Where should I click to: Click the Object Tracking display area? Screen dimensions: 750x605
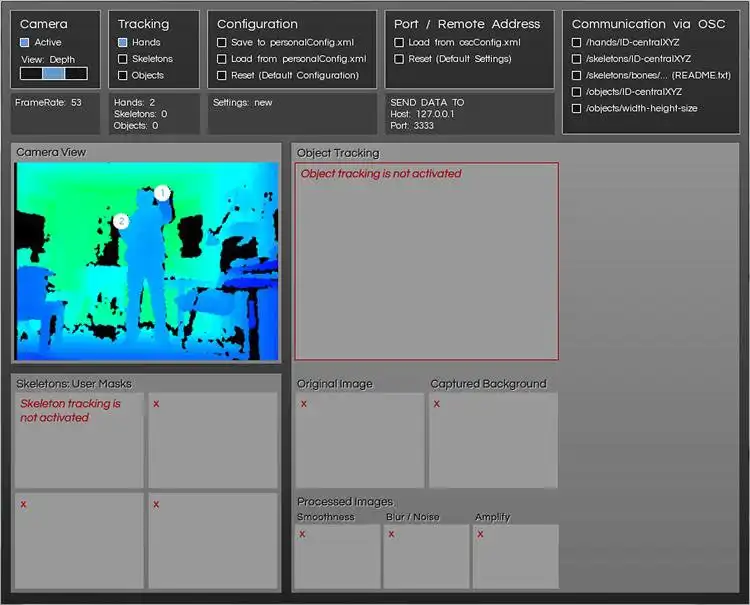(427, 261)
